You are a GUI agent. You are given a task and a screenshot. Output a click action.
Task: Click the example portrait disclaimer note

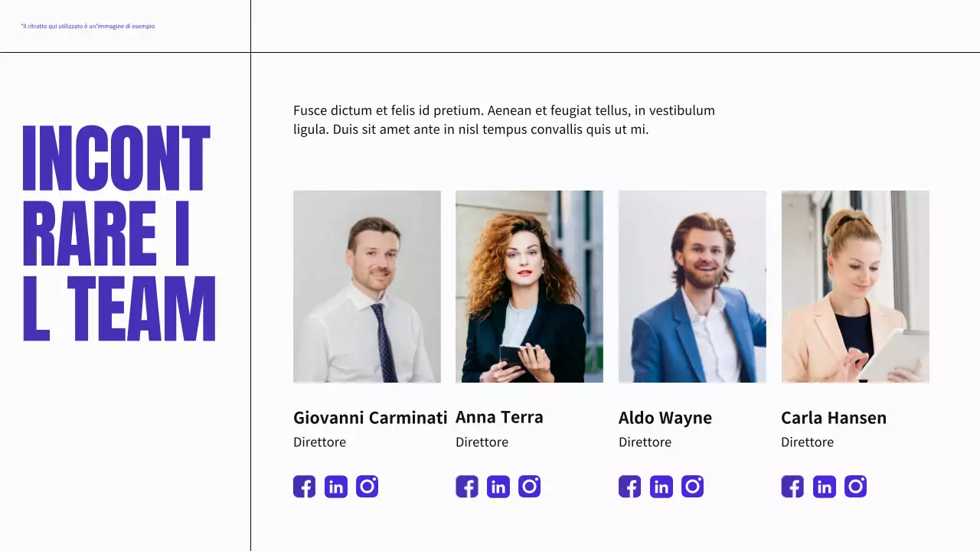coord(88,26)
